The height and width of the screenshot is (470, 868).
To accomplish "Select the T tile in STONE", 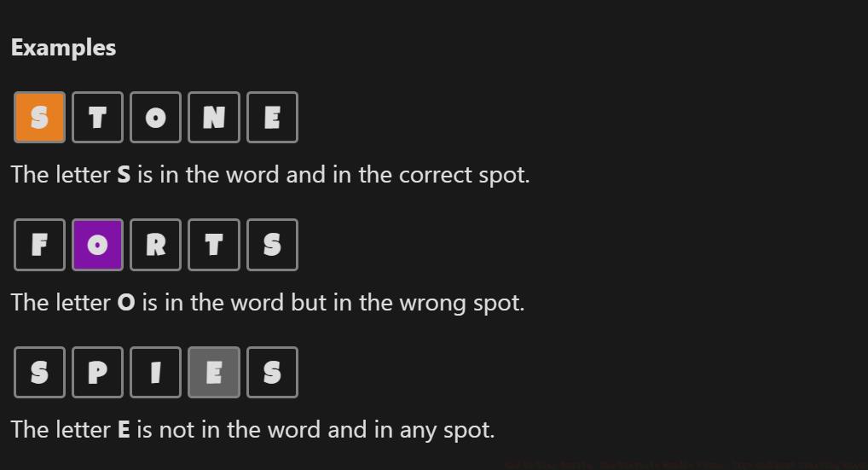I will click(97, 117).
